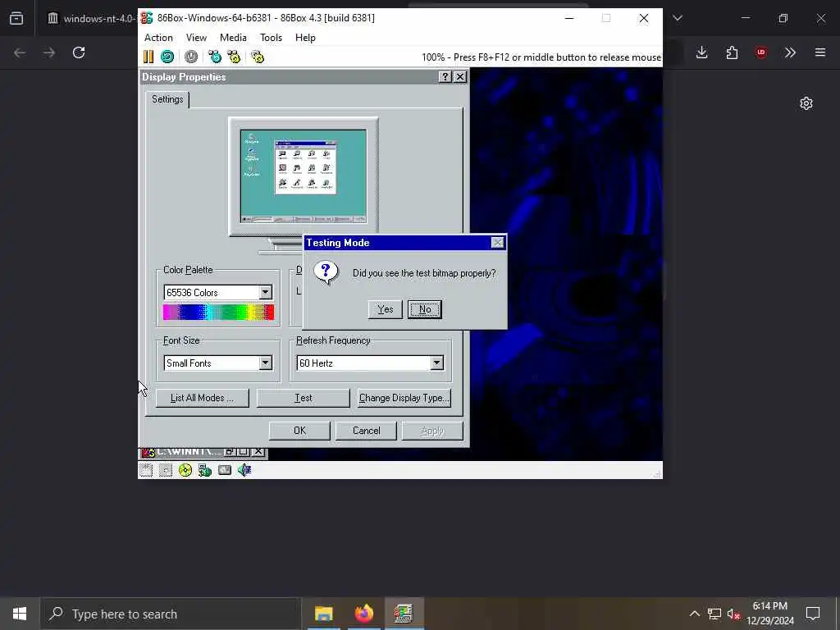Click the yellow Ctrl+Alt+Esc toolbar icon

tap(234, 57)
